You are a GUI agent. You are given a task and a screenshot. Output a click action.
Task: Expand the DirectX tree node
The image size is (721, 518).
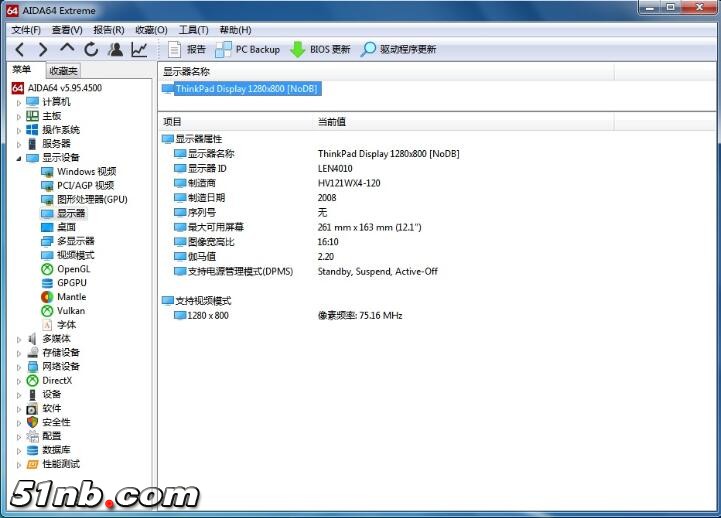18,381
